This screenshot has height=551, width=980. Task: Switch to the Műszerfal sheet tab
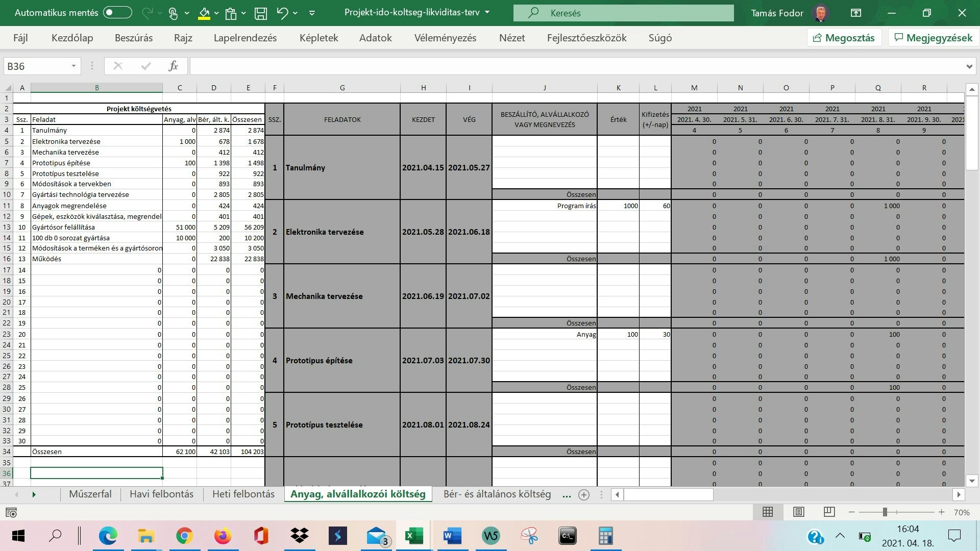(x=90, y=494)
